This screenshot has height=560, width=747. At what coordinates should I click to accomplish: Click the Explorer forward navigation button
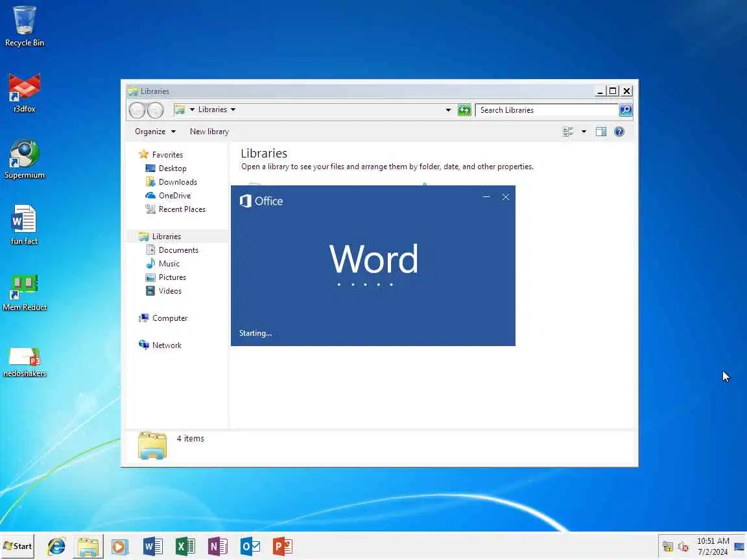point(156,110)
